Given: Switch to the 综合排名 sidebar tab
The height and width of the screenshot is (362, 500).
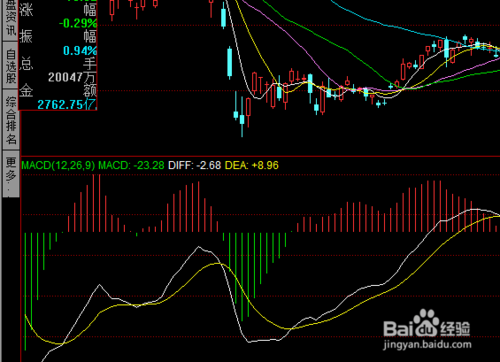Looking at the screenshot, I should pos(11,120).
